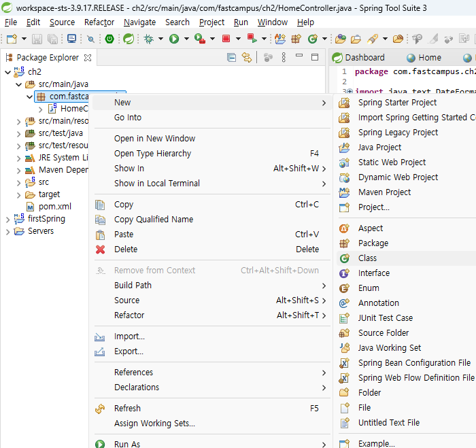Expand the src/test/java folder node
This screenshot has width=476, height=448.
[x=19, y=133]
